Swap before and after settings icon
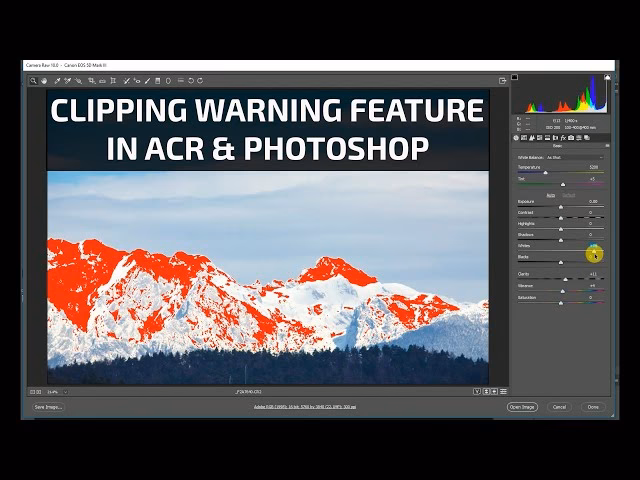The width and height of the screenshot is (640, 480). point(486,391)
